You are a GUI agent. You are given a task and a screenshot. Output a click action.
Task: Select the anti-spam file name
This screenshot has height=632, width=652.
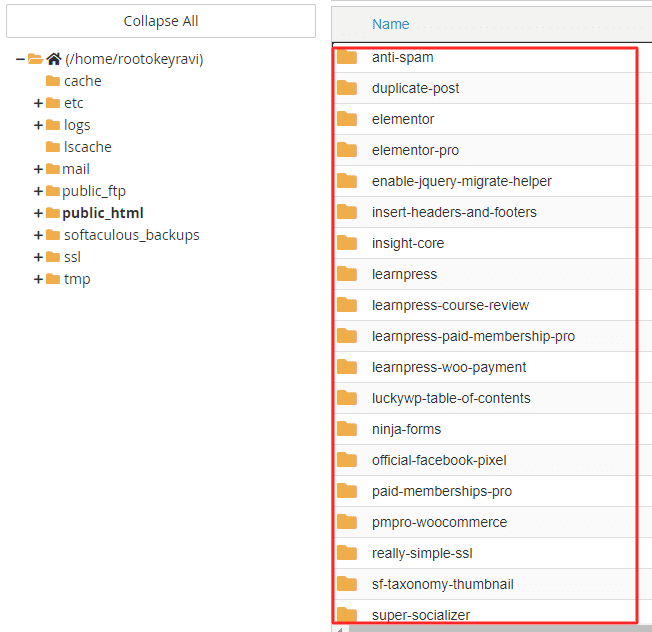403,57
